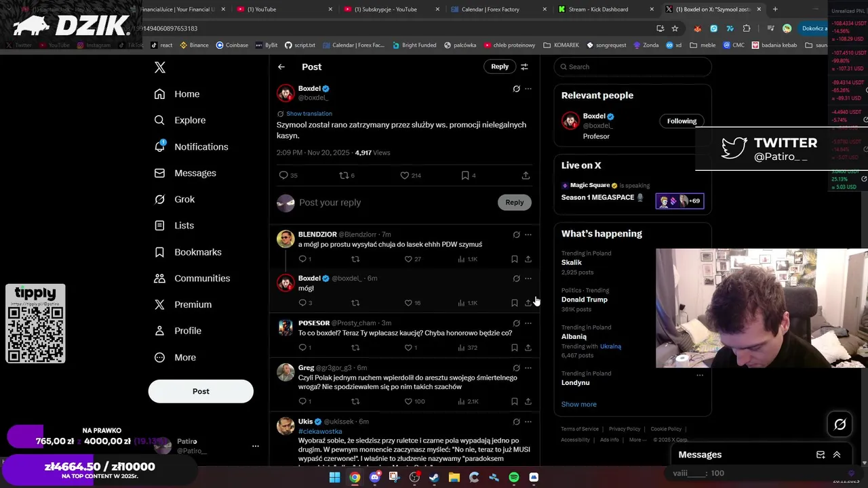Click Show translation link

(309, 114)
